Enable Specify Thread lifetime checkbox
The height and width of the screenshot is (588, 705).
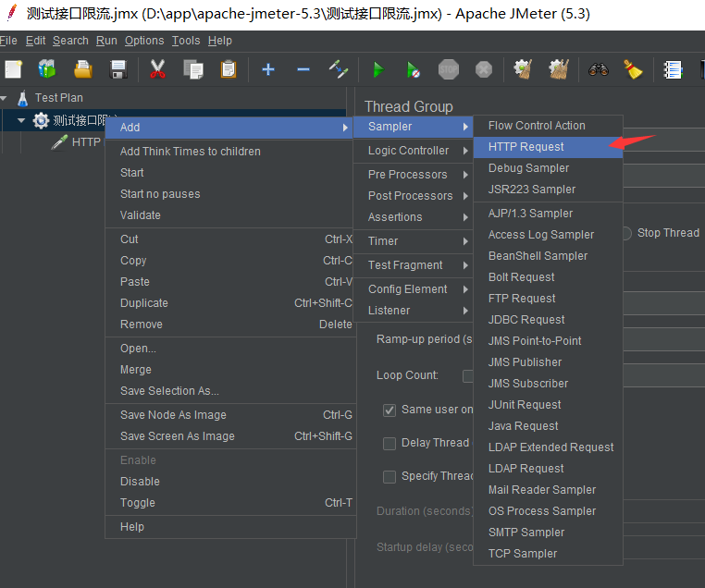[390, 477]
